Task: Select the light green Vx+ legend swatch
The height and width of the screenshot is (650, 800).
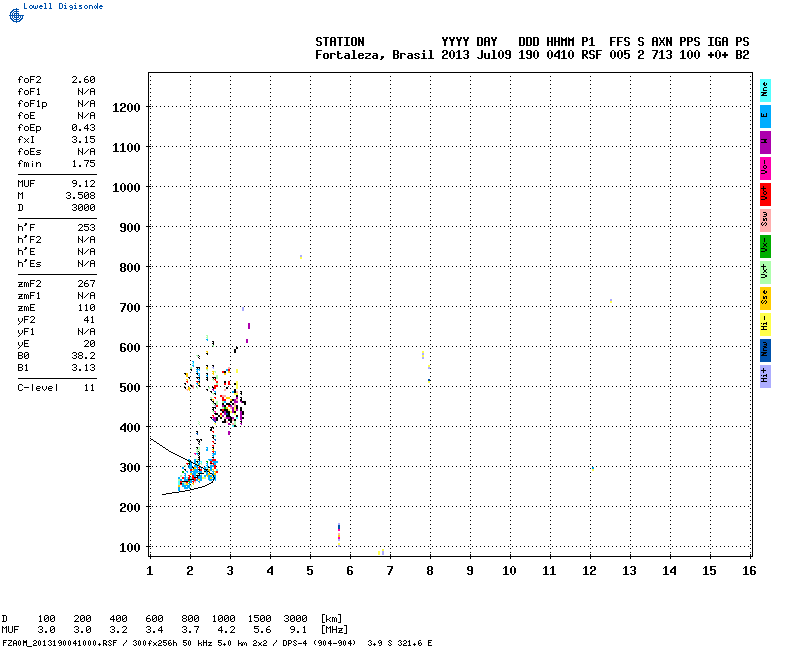Action: coord(765,272)
